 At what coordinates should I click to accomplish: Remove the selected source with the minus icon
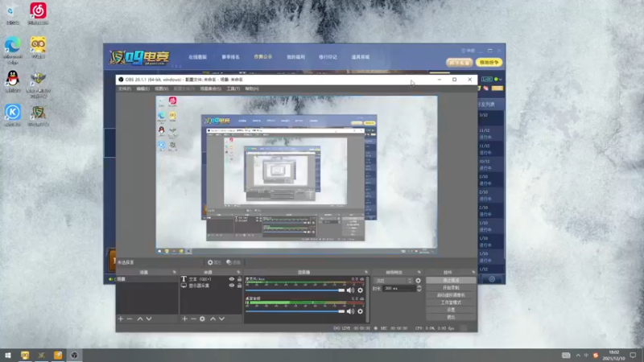coord(193,319)
